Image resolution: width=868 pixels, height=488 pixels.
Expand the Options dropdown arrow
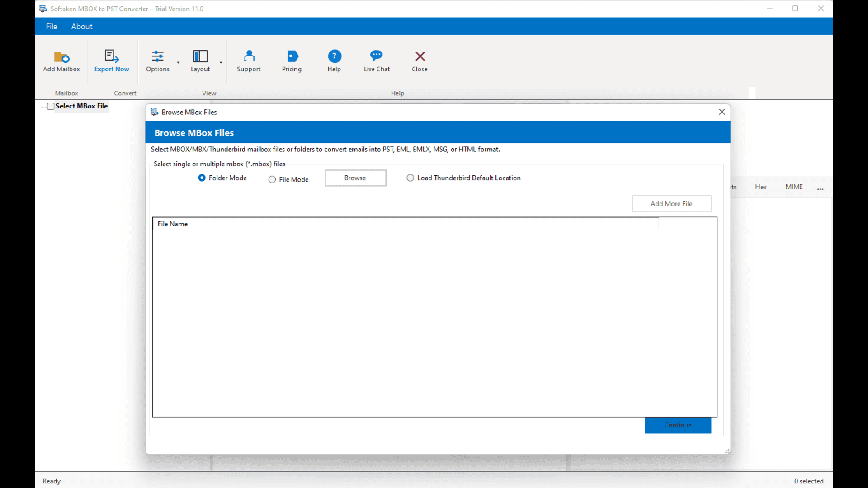point(178,62)
